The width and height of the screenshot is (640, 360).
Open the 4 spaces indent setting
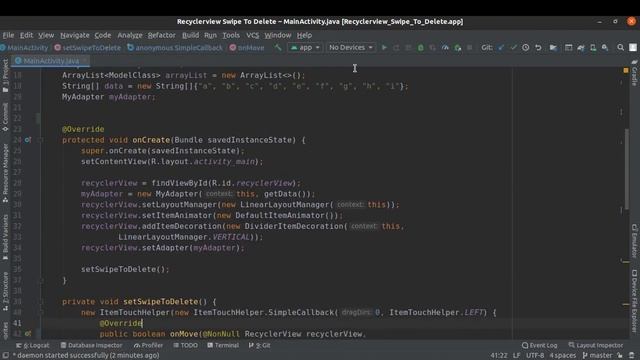pyautogui.click(x=562, y=356)
